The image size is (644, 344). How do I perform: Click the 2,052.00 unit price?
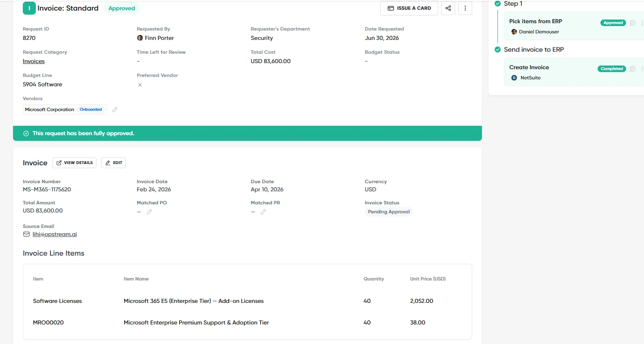pyautogui.click(x=422, y=301)
